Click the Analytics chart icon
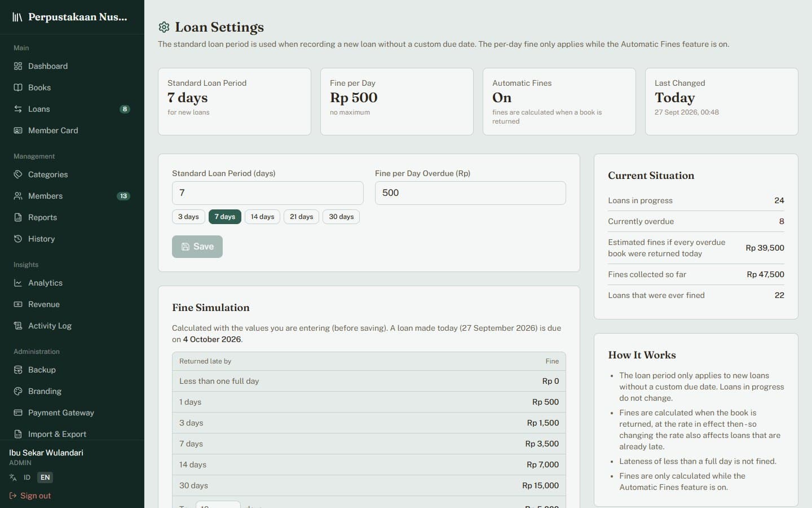The width and height of the screenshot is (812, 508). pos(18,283)
